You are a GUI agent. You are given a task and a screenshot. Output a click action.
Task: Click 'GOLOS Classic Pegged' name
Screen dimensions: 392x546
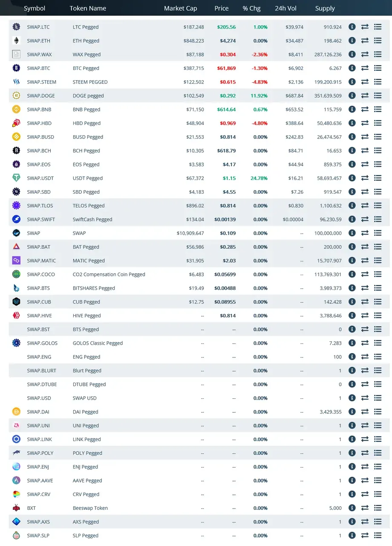tap(98, 343)
